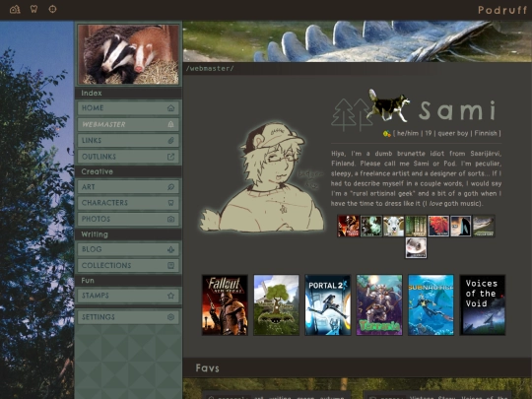Viewport: 532px width, 399px height.
Task: Click the Voices of the Void cover
Action: pyautogui.click(x=483, y=305)
